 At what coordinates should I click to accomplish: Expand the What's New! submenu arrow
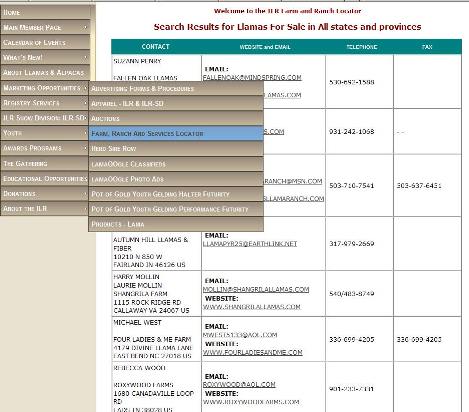coord(85,57)
